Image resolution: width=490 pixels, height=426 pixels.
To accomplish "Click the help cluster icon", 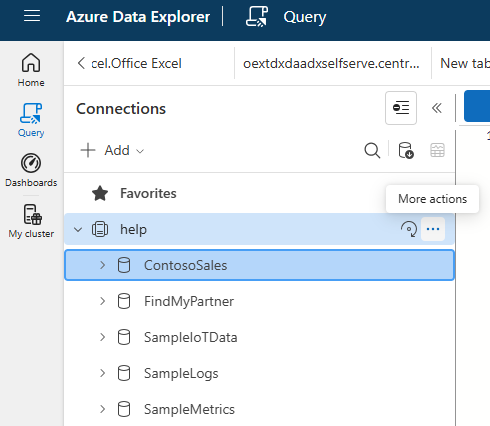I will pos(100,229).
